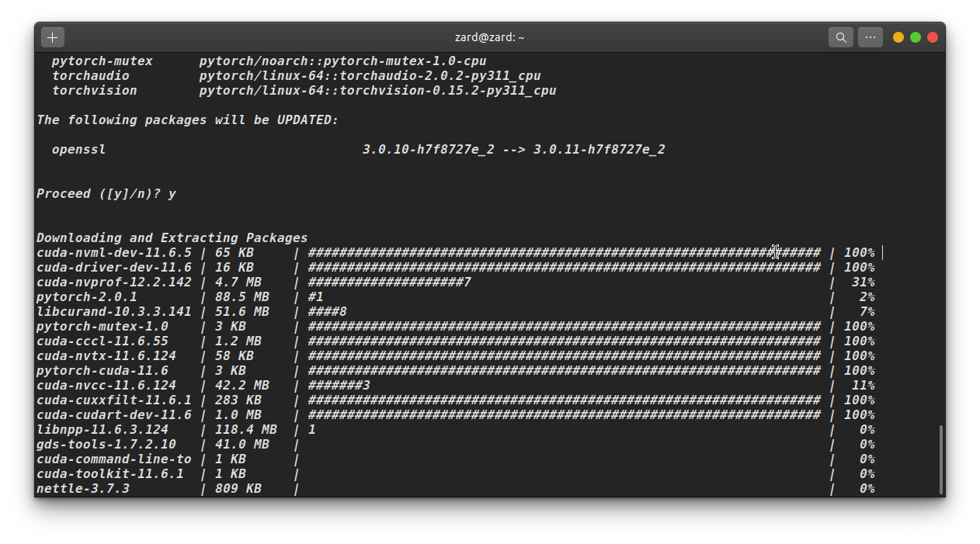Click the zard@zard: ~ window title
This screenshot has width=980, height=544.
pyautogui.click(x=489, y=37)
